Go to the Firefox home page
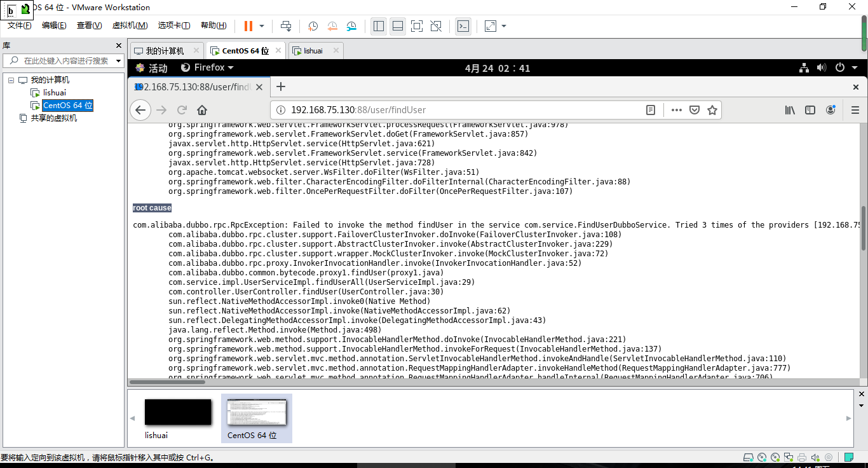The image size is (868, 468). click(x=202, y=110)
